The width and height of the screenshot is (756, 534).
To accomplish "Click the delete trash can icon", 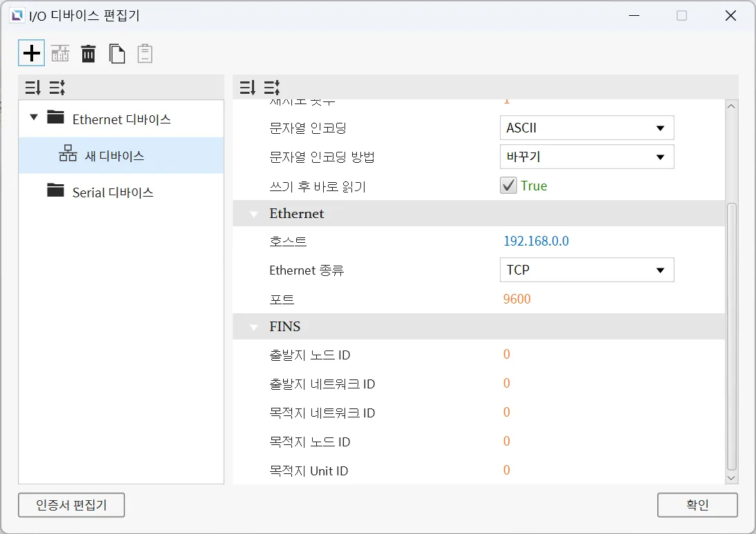I will [88, 53].
